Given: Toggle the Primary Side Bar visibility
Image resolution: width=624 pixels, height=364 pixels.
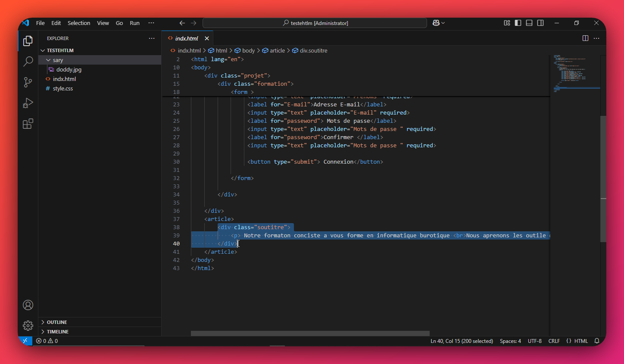Looking at the screenshot, I should click(518, 23).
